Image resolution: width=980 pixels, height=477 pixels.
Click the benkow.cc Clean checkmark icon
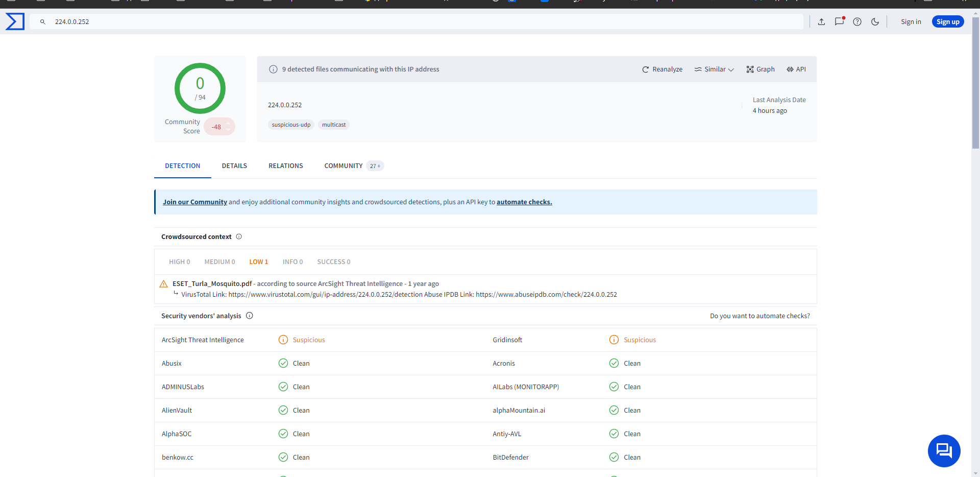(283, 458)
